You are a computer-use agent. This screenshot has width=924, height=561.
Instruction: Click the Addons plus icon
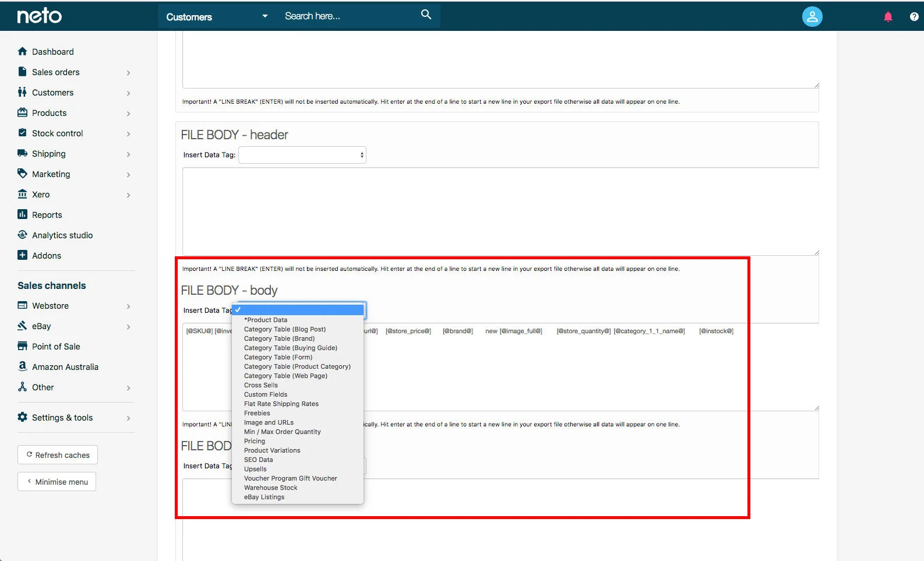pyautogui.click(x=22, y=255)
